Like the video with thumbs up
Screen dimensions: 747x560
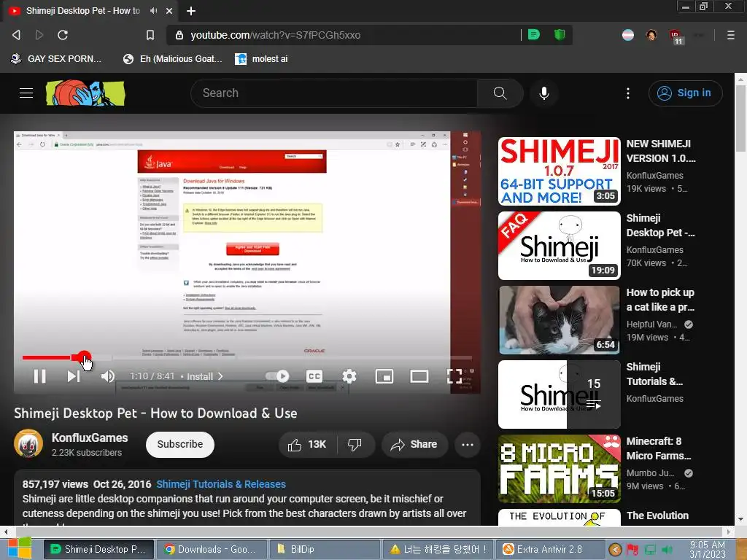point(307,444)
